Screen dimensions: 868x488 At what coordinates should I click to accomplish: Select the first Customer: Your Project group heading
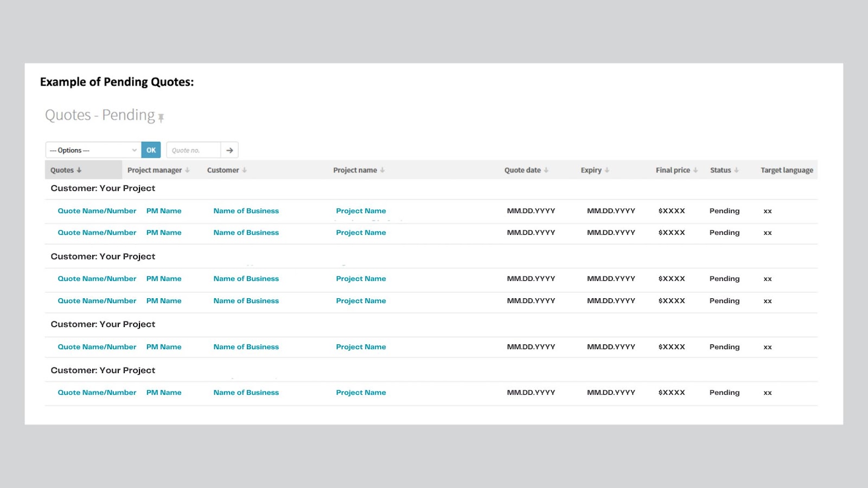click(103, 188)
